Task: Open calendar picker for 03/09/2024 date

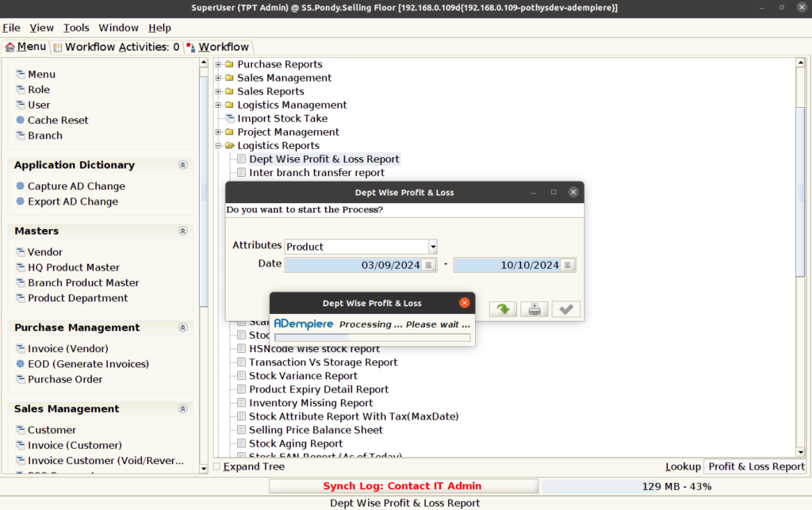Action: pyautogui.click(x=429, y=265)
